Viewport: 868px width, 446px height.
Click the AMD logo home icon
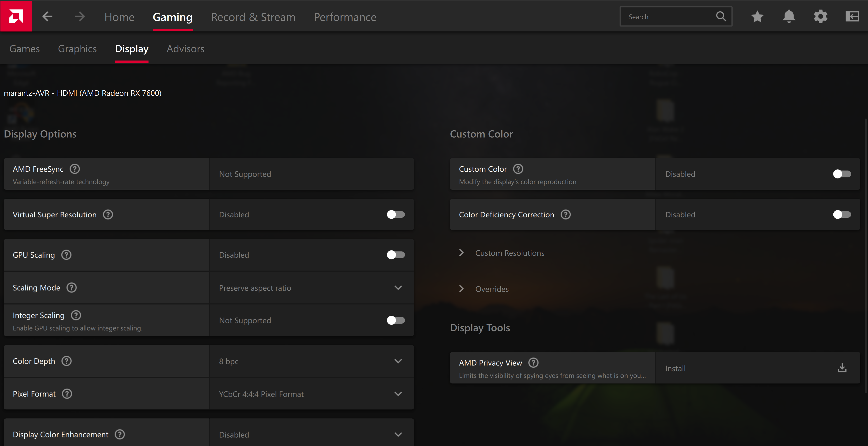pos(16,16)
